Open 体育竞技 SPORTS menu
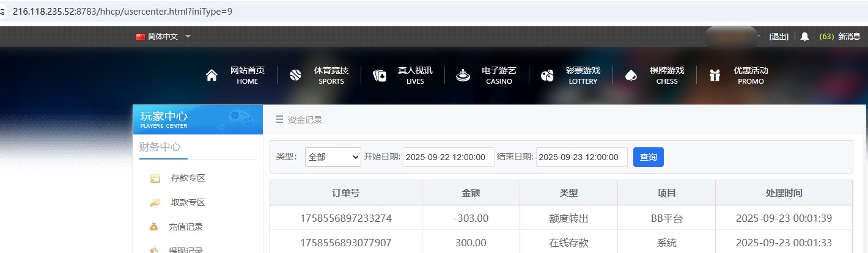This screenshot has height=253, width=868. point(331,75)
